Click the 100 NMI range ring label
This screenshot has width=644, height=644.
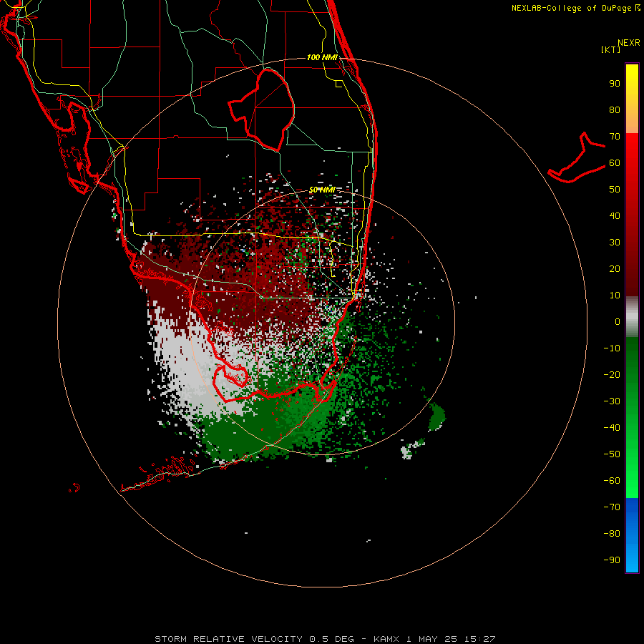322,57
